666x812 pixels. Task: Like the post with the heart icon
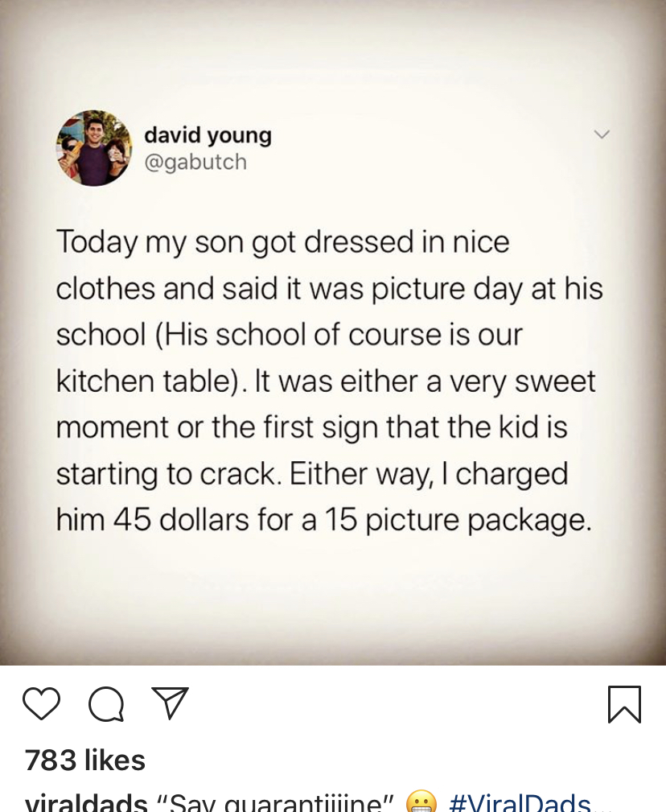pyautogui.click(x=41, y=704)
